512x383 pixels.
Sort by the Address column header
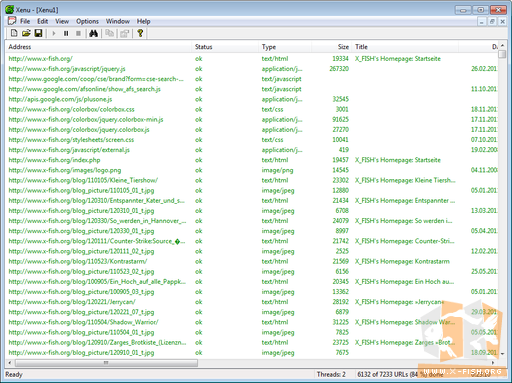pyautogui.click(x=99, y=47)
